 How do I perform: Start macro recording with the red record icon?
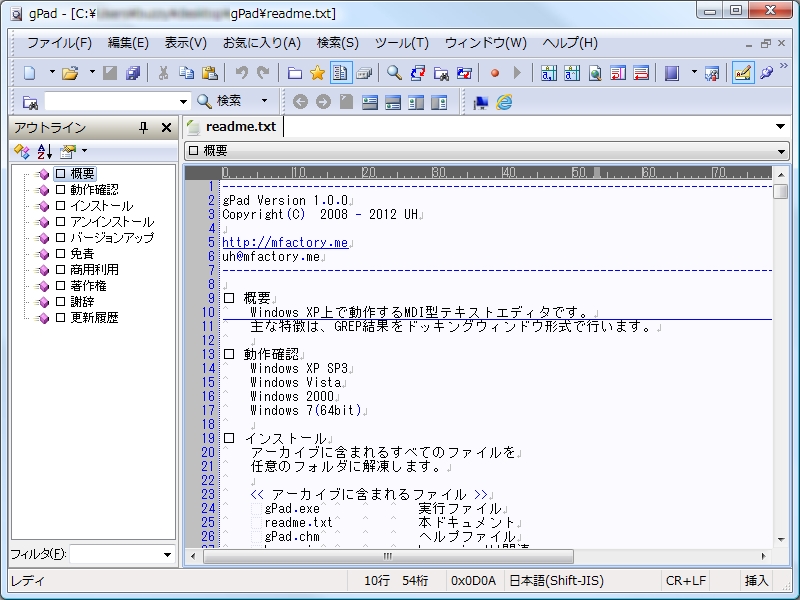coord(493,72)
